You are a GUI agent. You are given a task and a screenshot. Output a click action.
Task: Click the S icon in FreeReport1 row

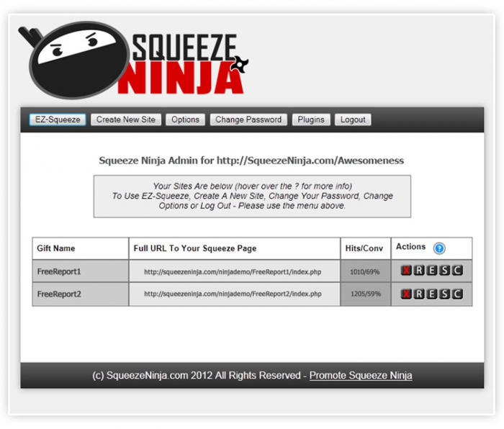point(444,270)
